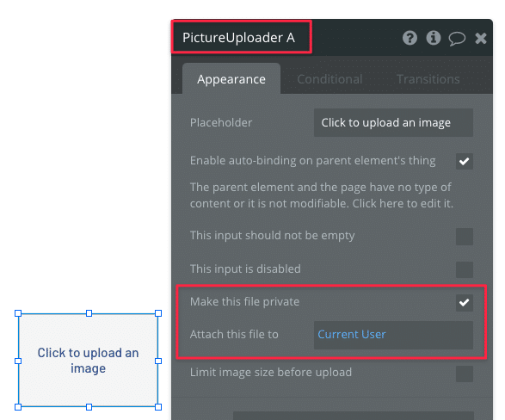The height and width of the screenshot is (420, 505).
Task: Check This input is disabled
Action: click(464, 269)
